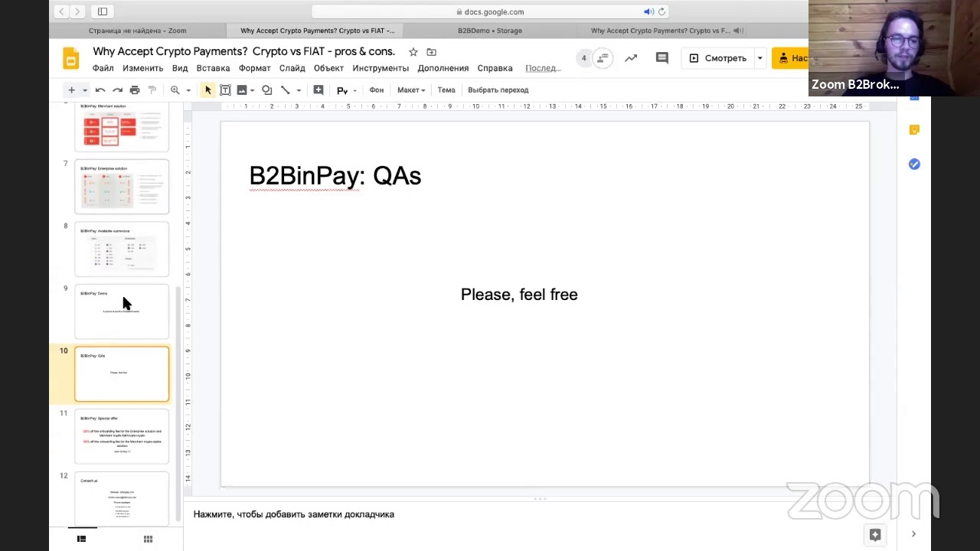Open the Справка menu

pos(495,68)
